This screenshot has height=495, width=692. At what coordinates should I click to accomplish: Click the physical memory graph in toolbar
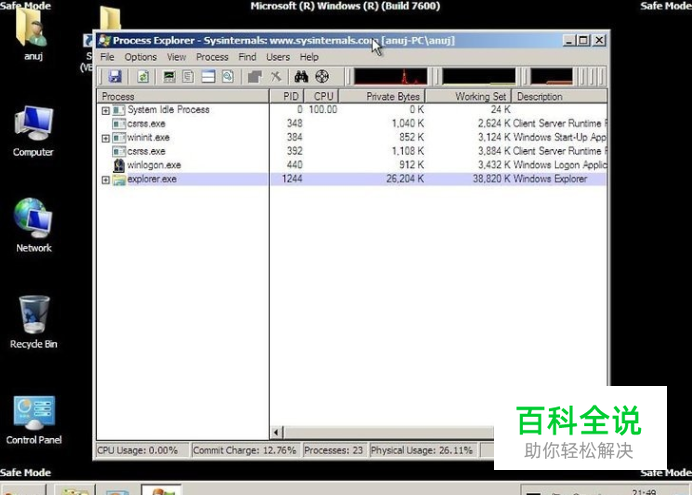click(x=552, y=76)
